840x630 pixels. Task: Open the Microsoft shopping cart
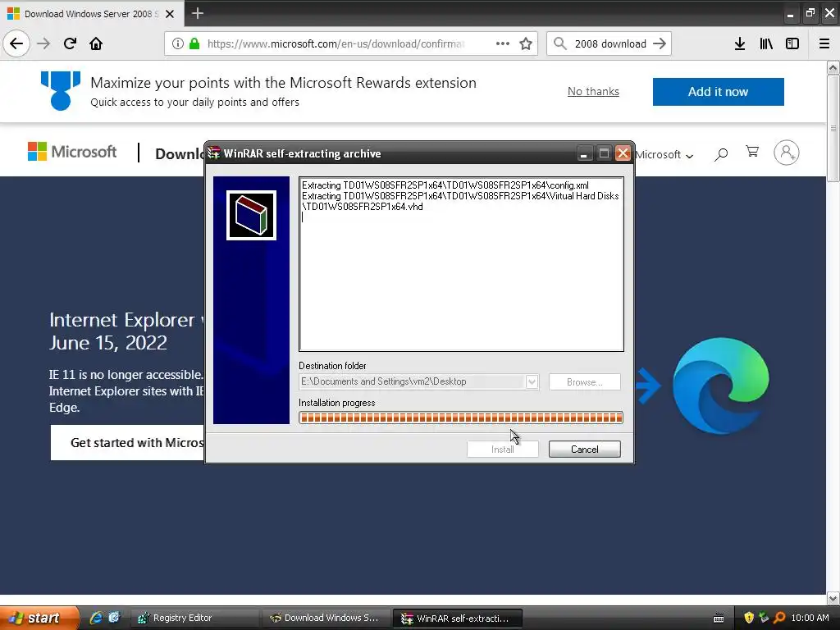pyautogui.click(x=752, y=152)
